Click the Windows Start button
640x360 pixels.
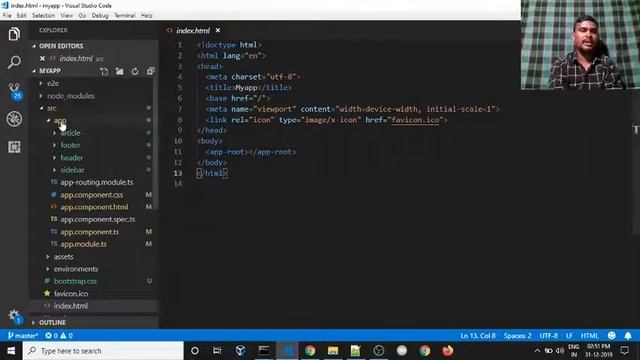point(11,351)
